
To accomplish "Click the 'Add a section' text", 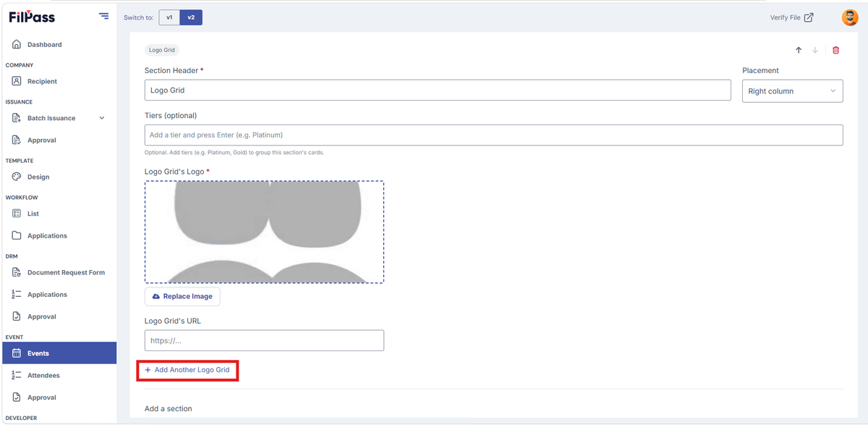I will coord(169,409).
